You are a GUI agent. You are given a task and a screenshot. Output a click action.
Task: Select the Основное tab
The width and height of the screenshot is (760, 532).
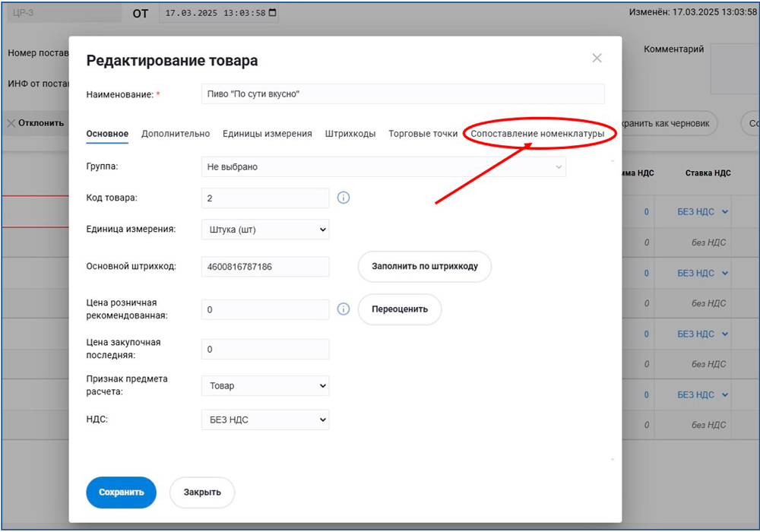coord(107,134)
